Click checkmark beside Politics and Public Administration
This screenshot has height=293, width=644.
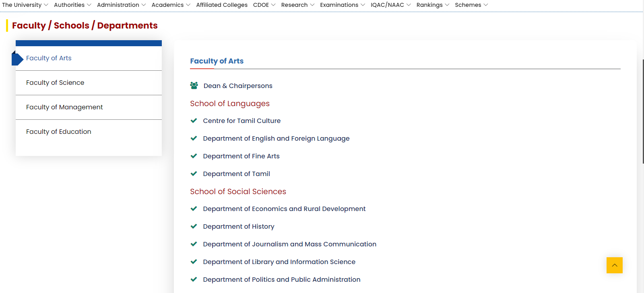click(x=194, y=279)
